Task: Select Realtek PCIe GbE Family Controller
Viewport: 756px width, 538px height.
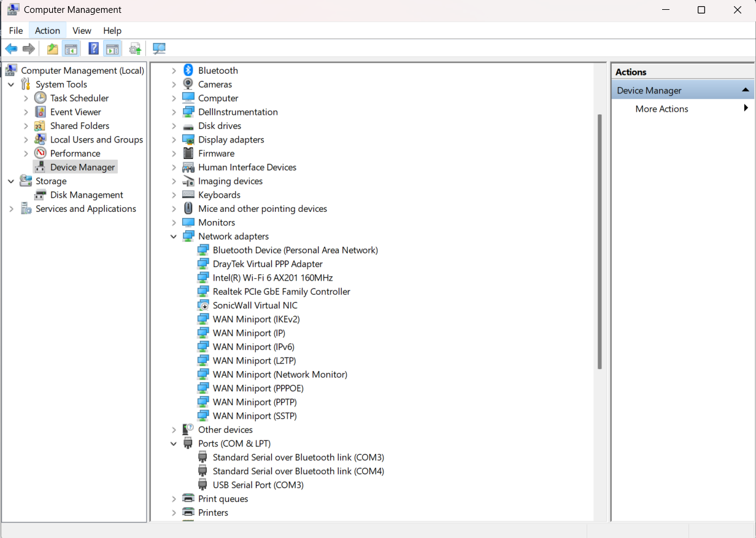Action: [x=281, y=292]
